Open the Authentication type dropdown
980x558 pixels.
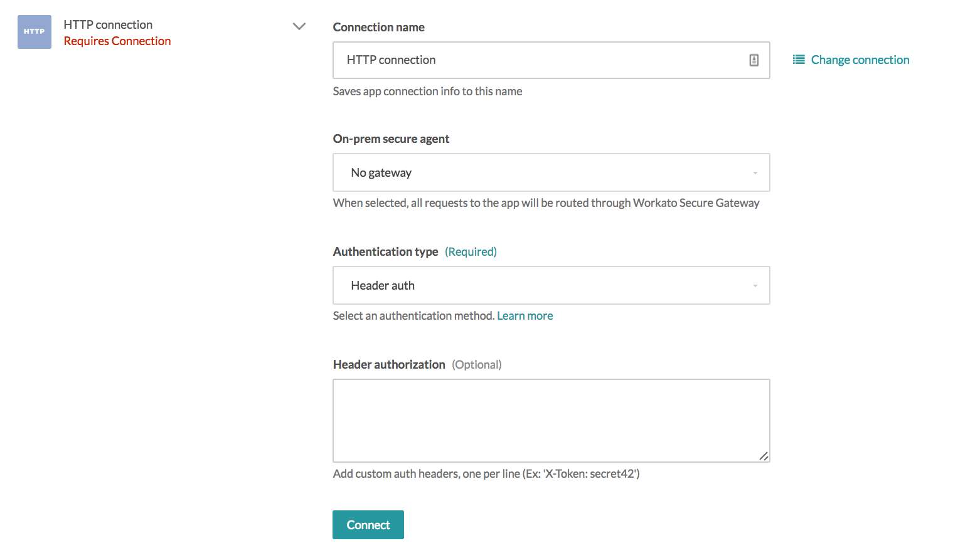(551, 285)
